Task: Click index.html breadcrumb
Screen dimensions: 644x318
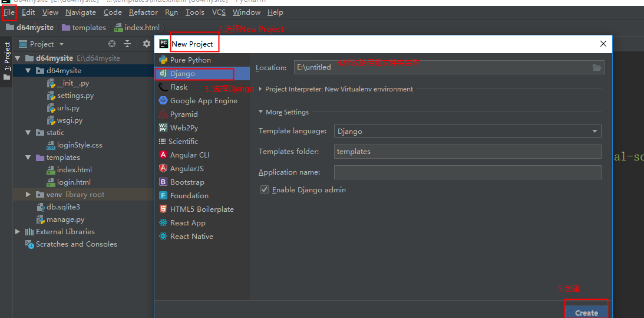Action: pyautogui.click(x=137, y=28)
